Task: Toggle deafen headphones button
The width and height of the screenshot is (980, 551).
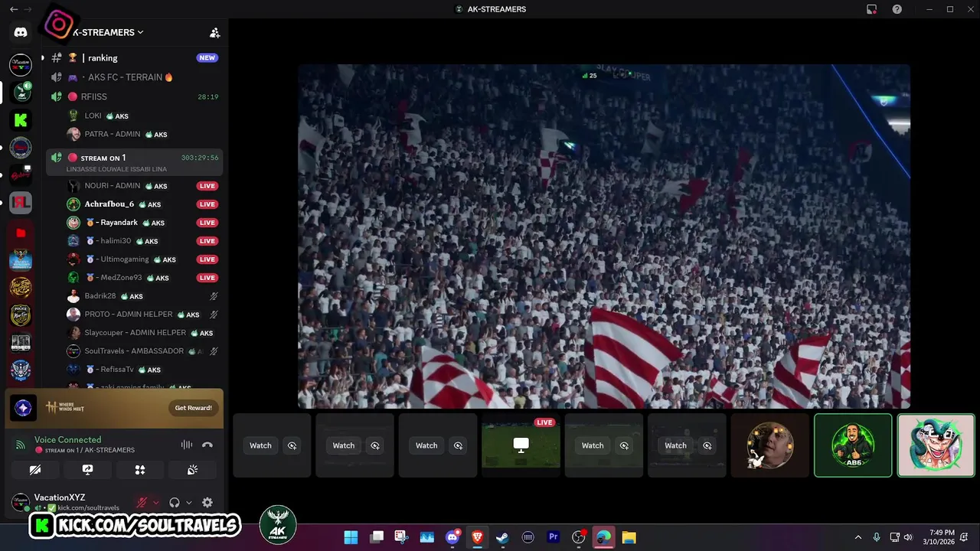Action: 175,503
